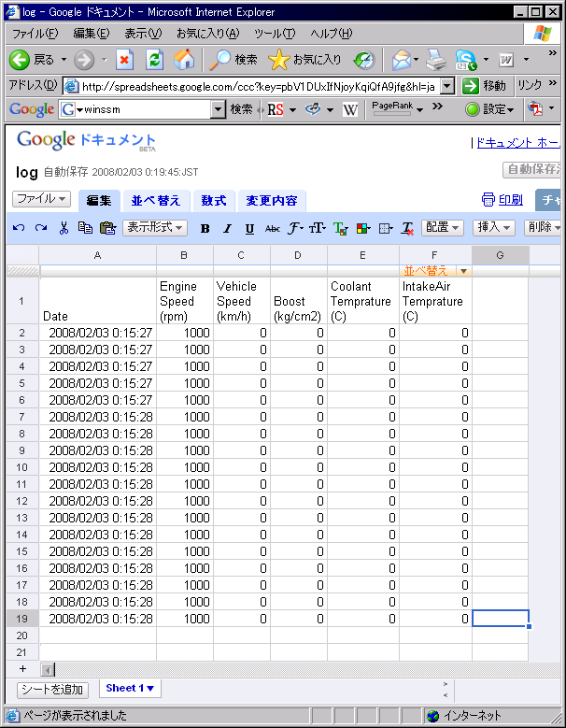Open the ファイル dropdown menu
Viewport: 566px width, 728px height.
pos(41,199)
